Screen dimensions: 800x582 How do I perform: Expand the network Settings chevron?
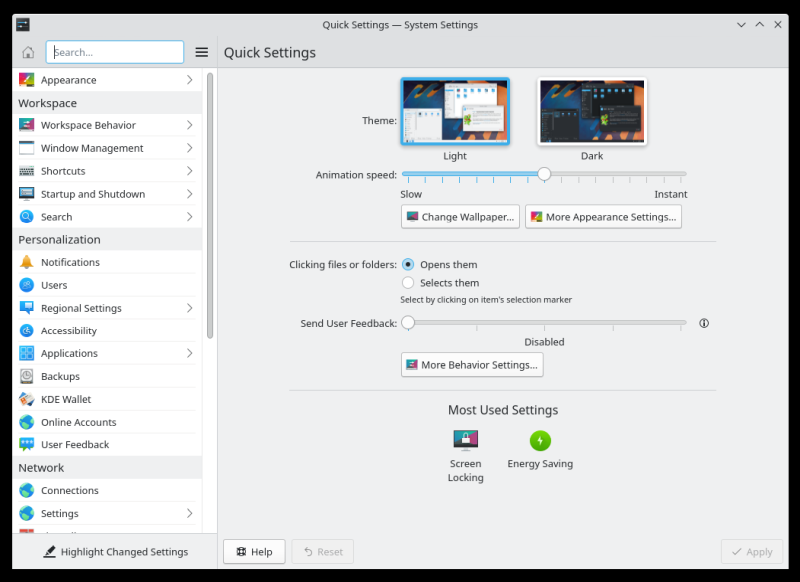[x=189, y=513]
